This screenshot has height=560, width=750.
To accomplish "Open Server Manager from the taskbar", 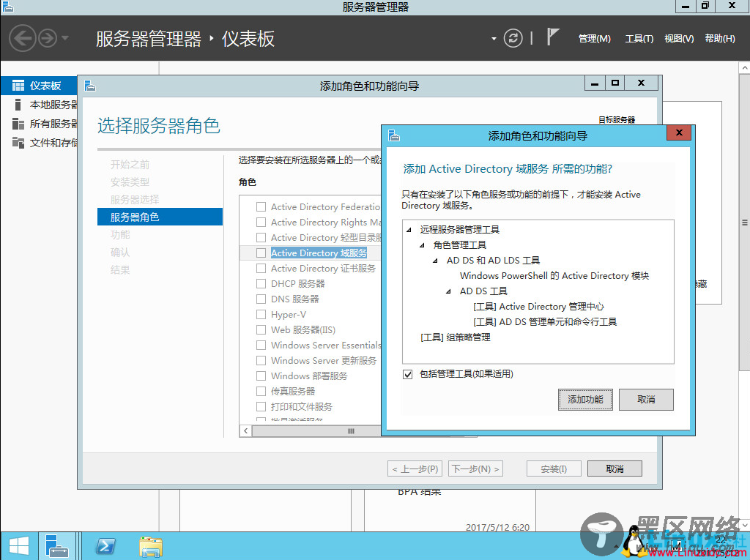I will coord(56,545).
